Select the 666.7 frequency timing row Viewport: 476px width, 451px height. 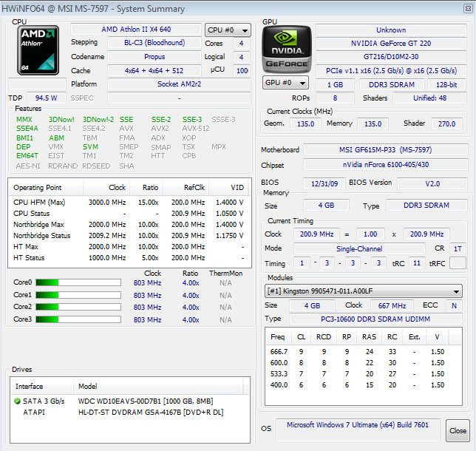pyautogui.click(x=364, y=352)
